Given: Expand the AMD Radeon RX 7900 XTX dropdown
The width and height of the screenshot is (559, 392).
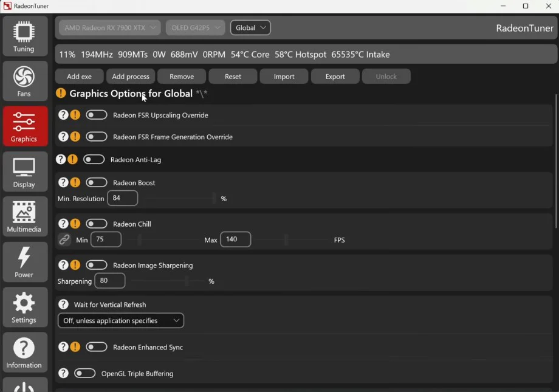Looking at the screenshot, I should [110, 28].
